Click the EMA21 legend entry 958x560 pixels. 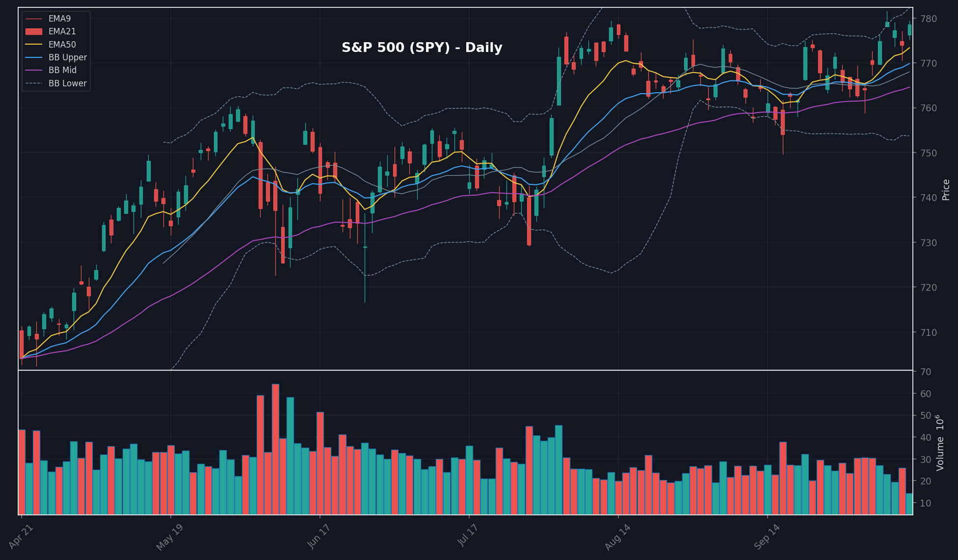pos(51,31)
